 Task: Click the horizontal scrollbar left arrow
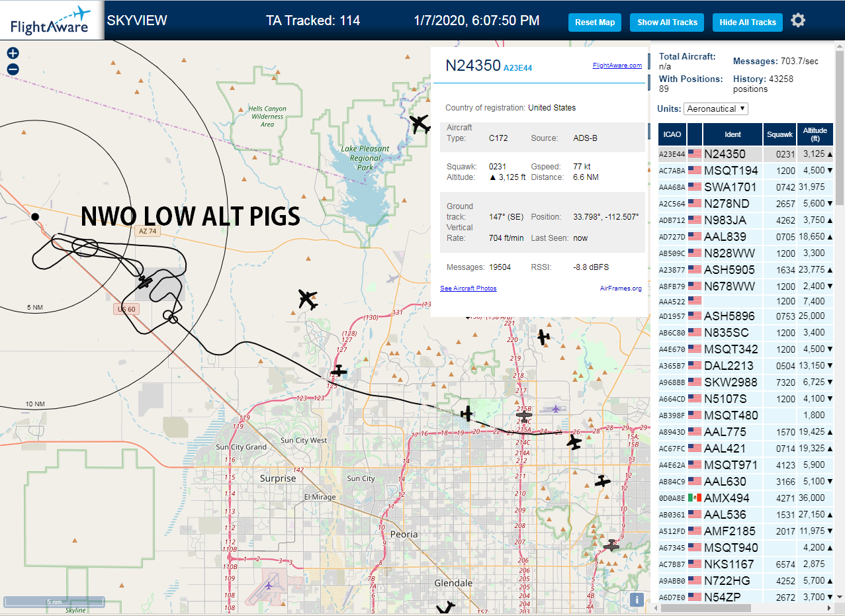click(x=654, y=607)
